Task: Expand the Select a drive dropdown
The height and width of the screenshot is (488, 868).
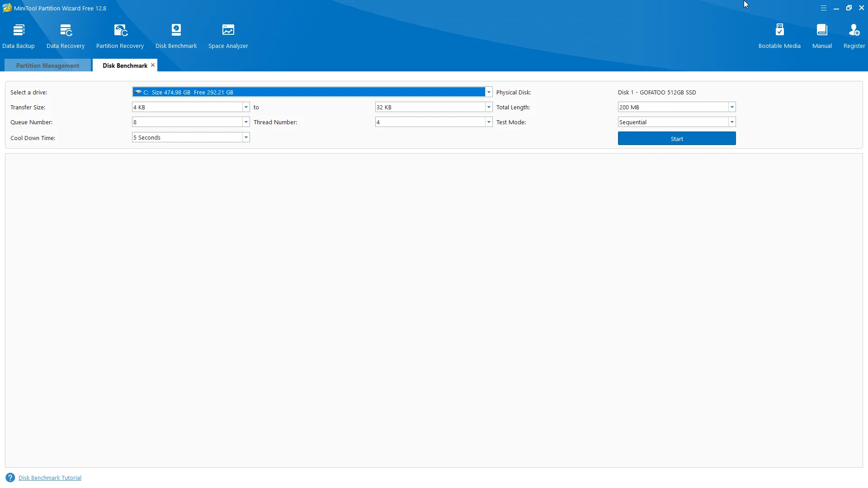Action: tap(489, 92)
